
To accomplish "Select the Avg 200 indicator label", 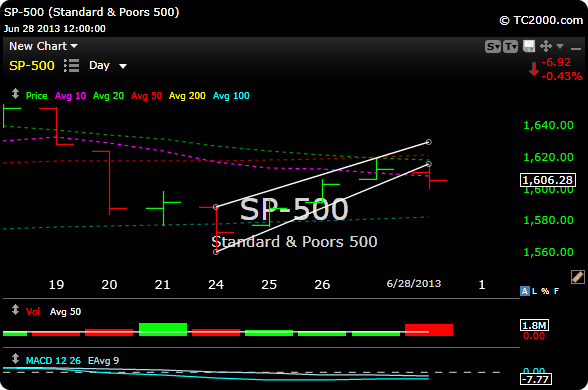I will 187,96.
